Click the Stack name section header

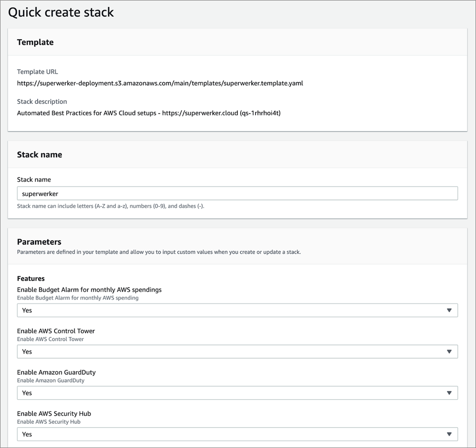point(40,155)
